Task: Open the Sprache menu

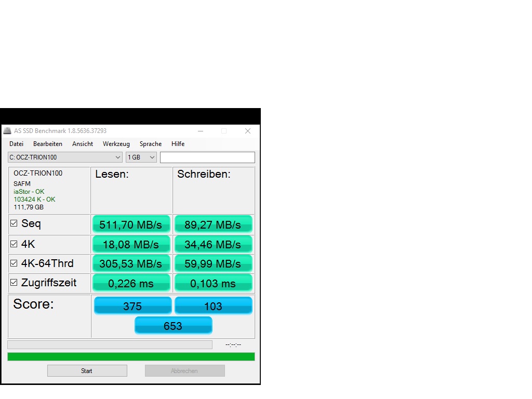Action: (x=151, y=144)
